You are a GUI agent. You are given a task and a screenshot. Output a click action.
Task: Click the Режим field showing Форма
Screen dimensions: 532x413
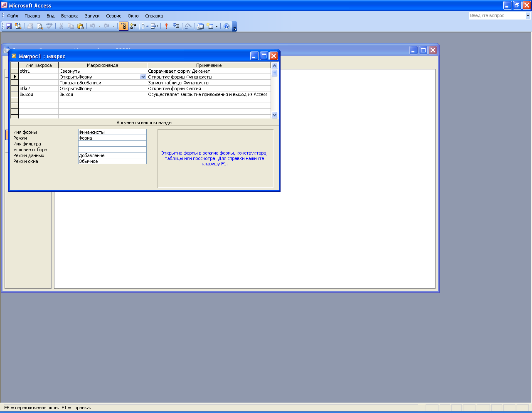point(112,138)
